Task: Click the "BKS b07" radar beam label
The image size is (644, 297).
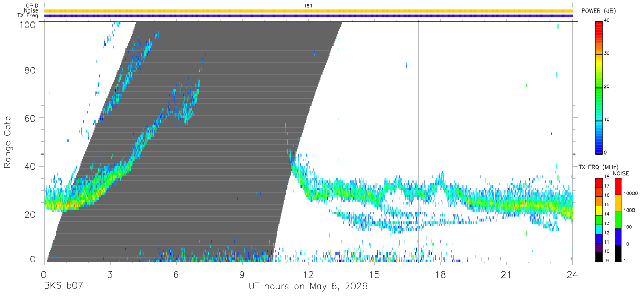Action: [x=63, y=287]
